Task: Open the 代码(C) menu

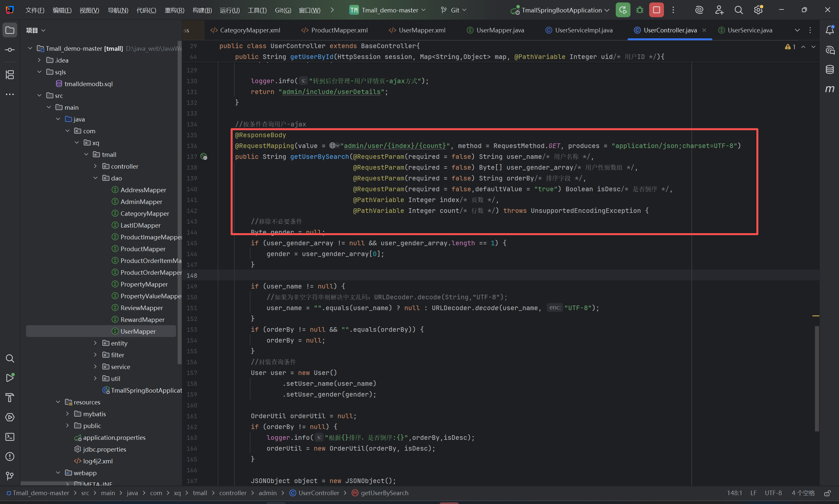Action: (146, 10)
